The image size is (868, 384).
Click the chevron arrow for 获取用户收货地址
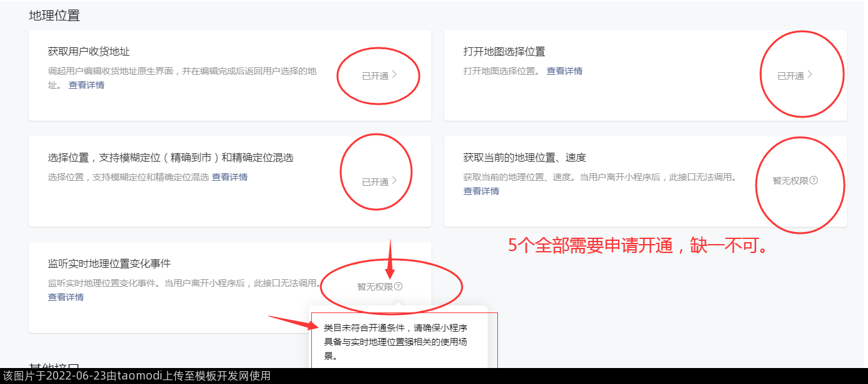(394, 75)
